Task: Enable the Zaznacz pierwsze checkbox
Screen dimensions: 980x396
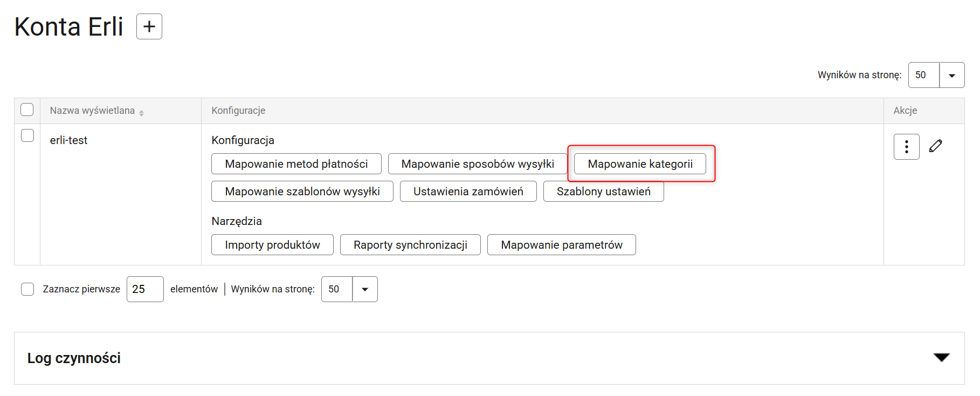Action: click(x=27, y=289)
